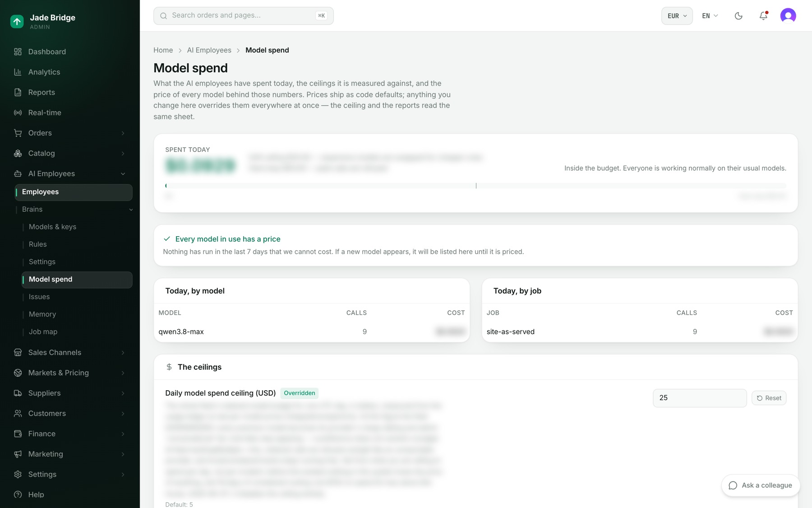
Task: Click the AI Employees breadcrumb link
Action: click(209, 50)
